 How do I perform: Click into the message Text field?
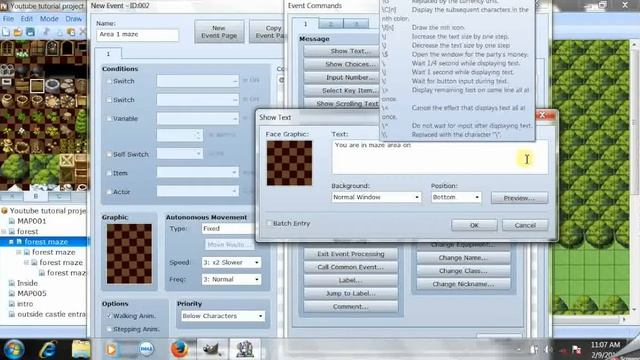click(x=440, y=157)
